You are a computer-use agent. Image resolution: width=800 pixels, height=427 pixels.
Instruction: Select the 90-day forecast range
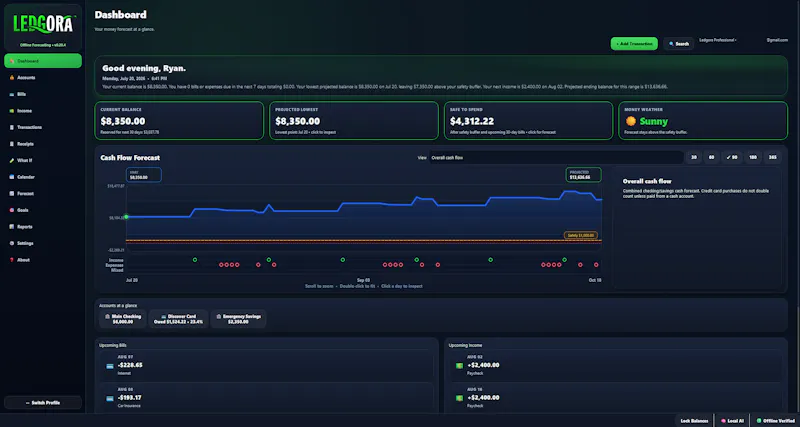732,158
